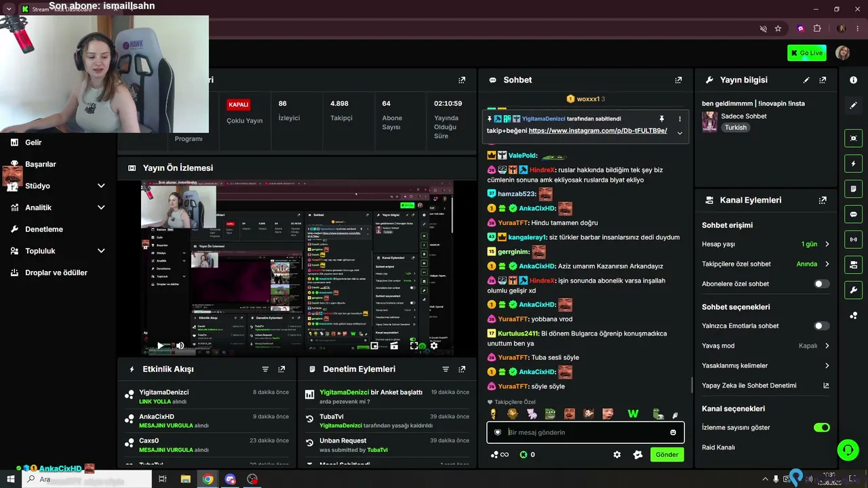Screen dimensions: 868x488
Task: Pop out the Etkinlik Akışı panel
Action: [x=281, y=369]
